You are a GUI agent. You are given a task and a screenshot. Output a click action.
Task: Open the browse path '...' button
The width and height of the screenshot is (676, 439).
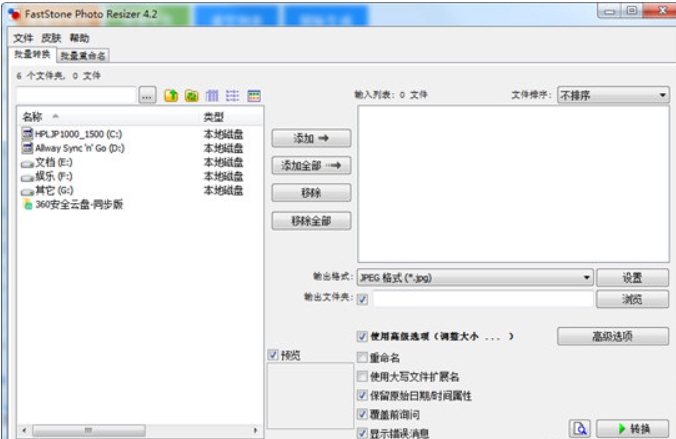pos(147,95)
